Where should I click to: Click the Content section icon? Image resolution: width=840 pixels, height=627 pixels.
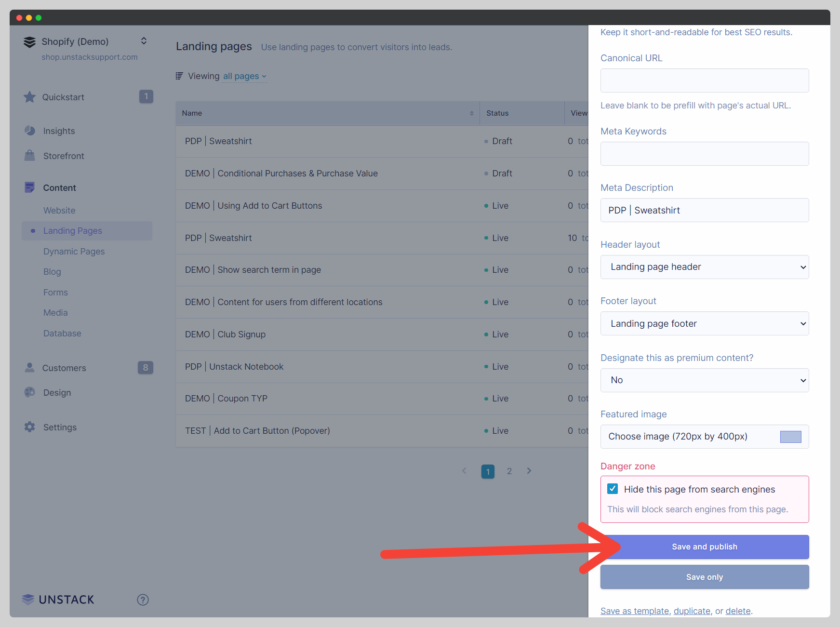(x=30, y=187)
